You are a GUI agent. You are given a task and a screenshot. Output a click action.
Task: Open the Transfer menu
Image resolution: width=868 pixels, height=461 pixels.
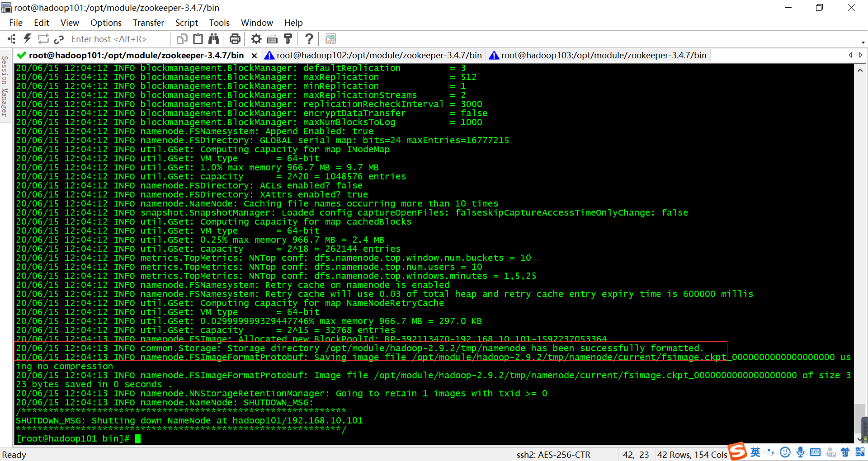(148, 23)
